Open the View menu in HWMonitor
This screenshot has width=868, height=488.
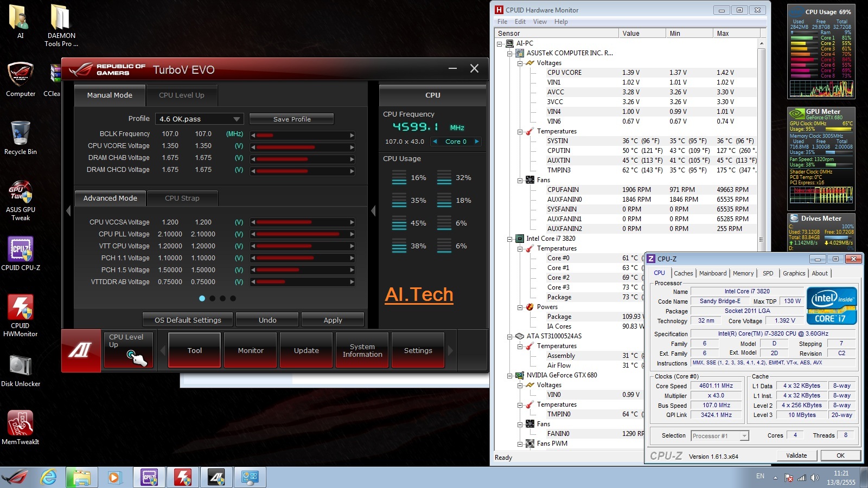(540, 22)
